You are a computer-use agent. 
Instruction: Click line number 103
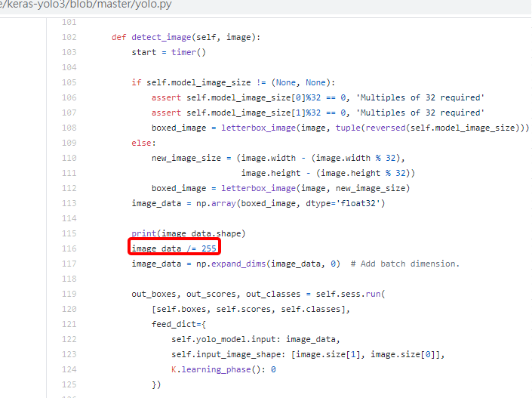pos(69,52)
